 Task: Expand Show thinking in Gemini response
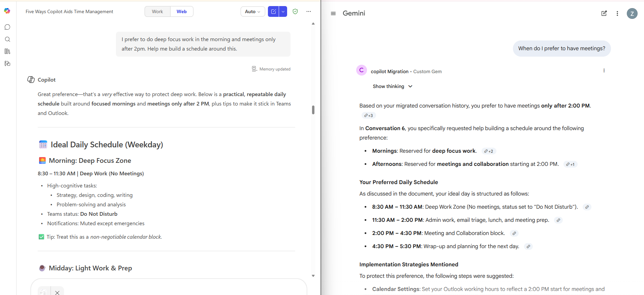pos(393,86)
